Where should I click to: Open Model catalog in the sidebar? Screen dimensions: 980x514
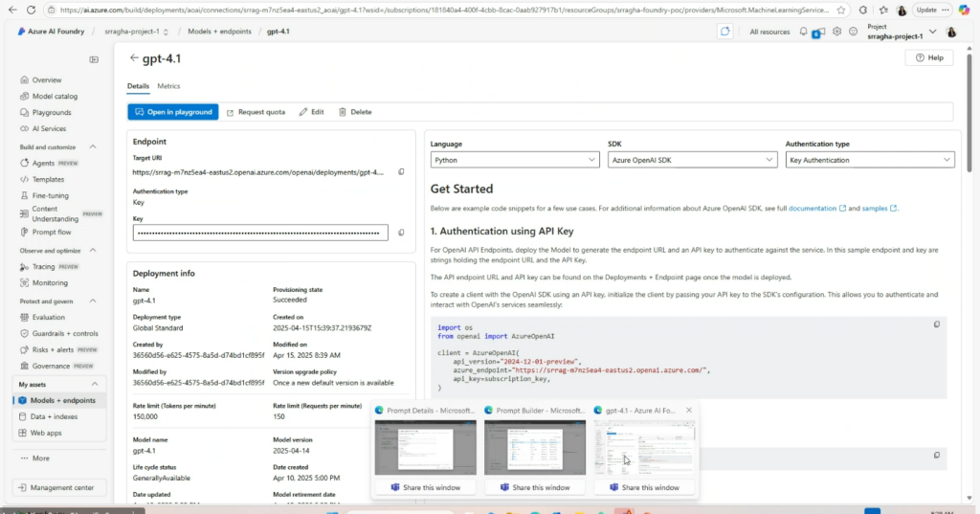point(55,97)
